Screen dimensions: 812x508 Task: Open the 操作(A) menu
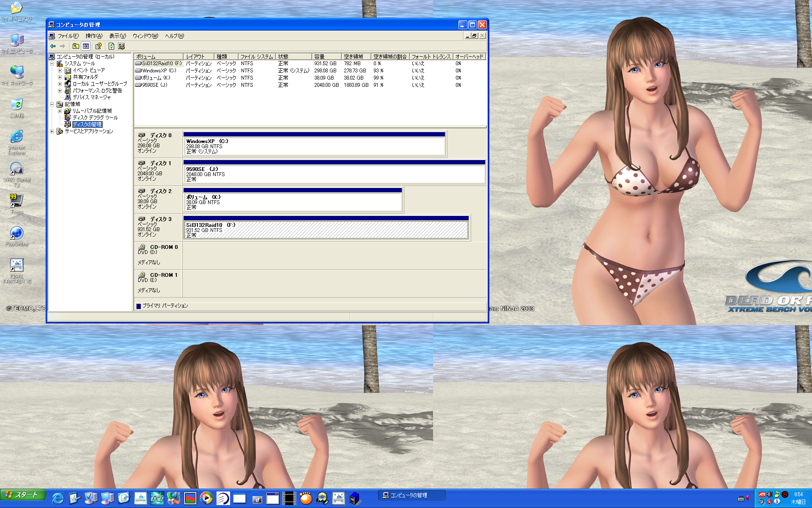click(94, 36)
